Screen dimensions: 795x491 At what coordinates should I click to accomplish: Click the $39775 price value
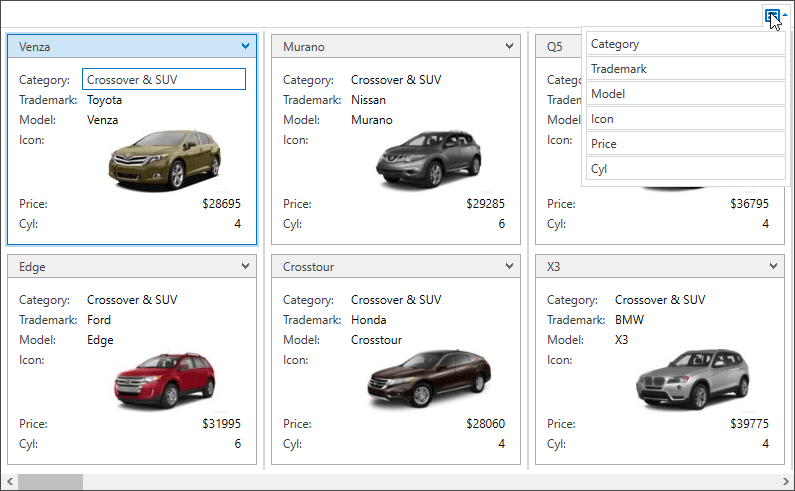tap(749, 424)
